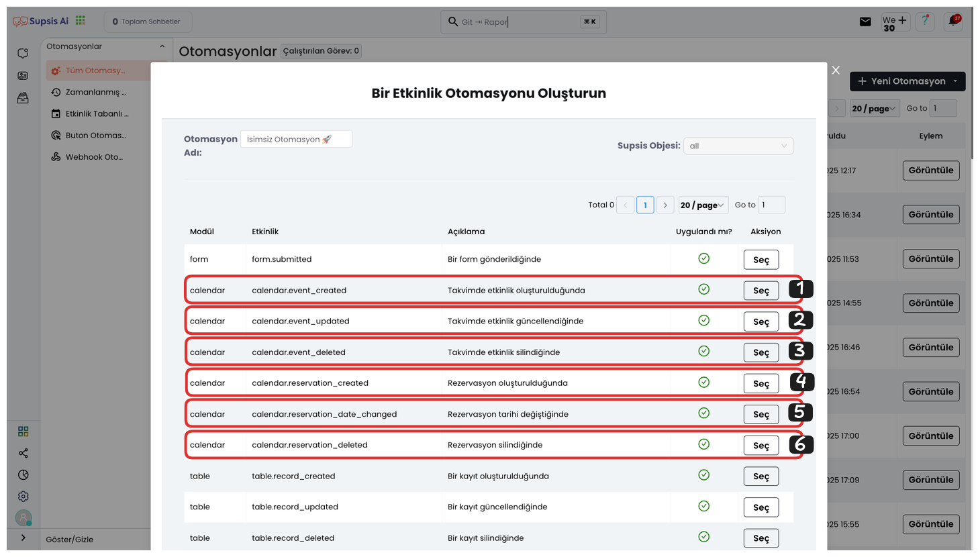Open the mail envelope icon

[865, 21]
